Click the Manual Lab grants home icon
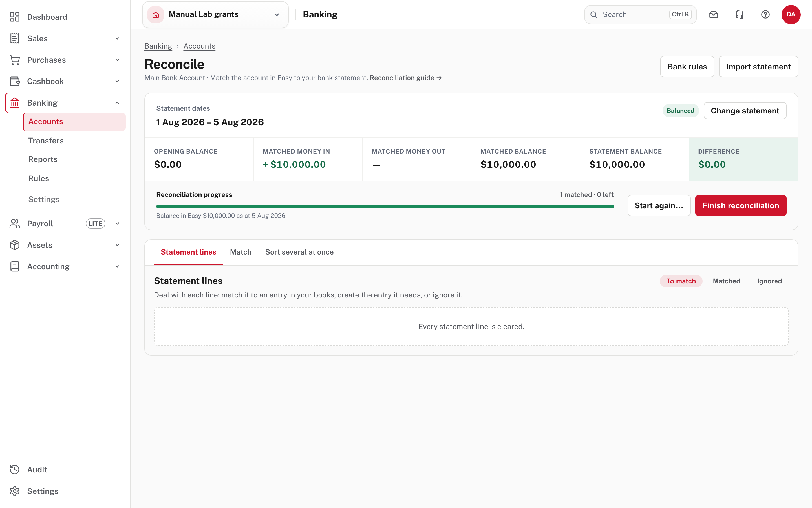Image resolution: width=812 pixels, height=508 pixels. click(155, 14)
